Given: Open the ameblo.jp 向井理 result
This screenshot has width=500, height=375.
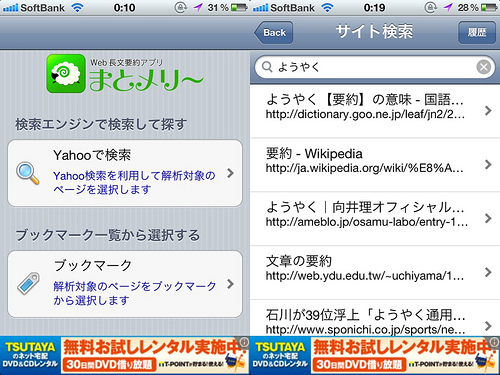Looking at the screenshot, I should [375, 219].
